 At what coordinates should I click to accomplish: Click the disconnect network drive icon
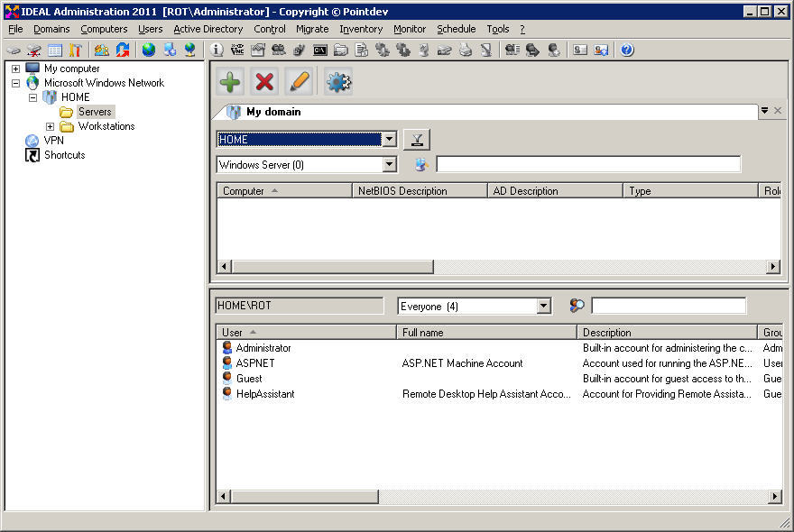[x=34, y=50]
